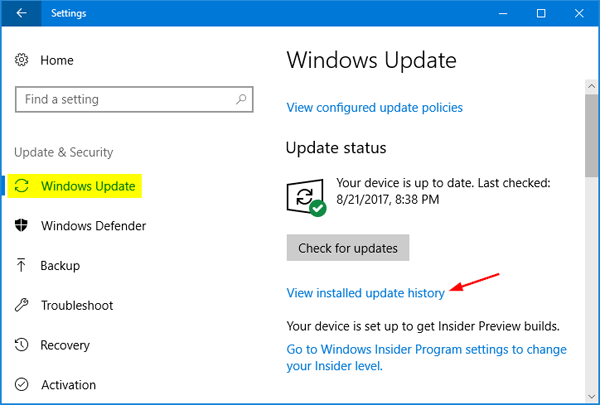Click the Troubleshoot wrench icon
Viewport: 600px width, 405px height.
(21, 305)
